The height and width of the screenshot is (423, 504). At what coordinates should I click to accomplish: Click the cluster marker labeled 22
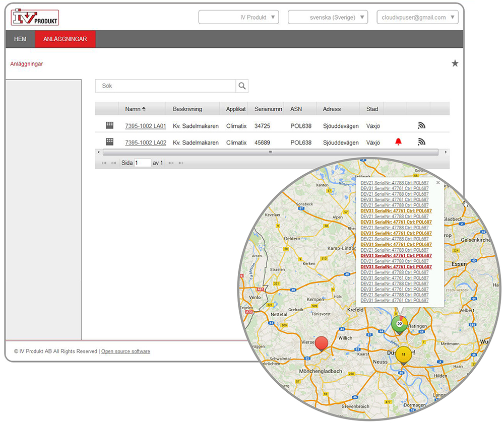(400, 324)
